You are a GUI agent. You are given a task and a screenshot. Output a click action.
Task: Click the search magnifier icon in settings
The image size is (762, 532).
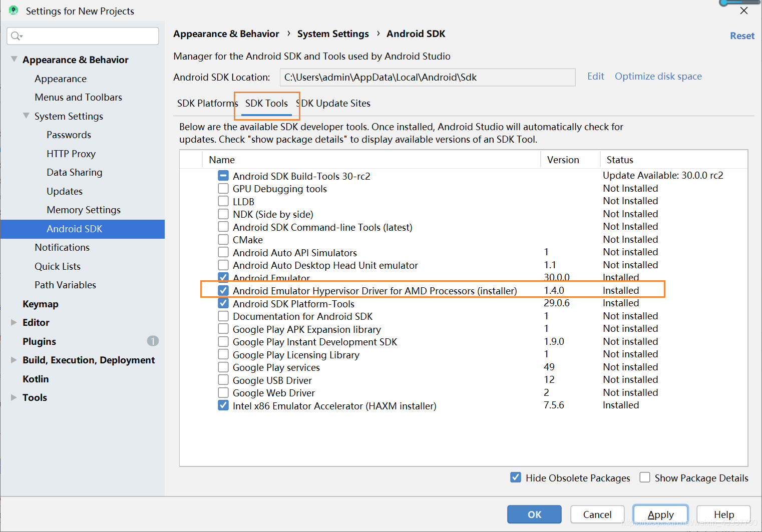coord(16,36)
